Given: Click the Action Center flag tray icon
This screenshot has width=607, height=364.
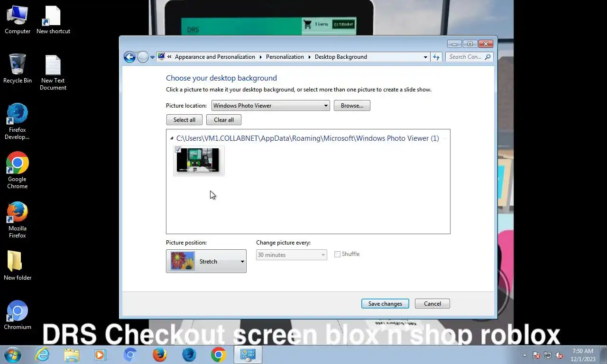Looking at the screenshot, I should (x=536, y=355).
